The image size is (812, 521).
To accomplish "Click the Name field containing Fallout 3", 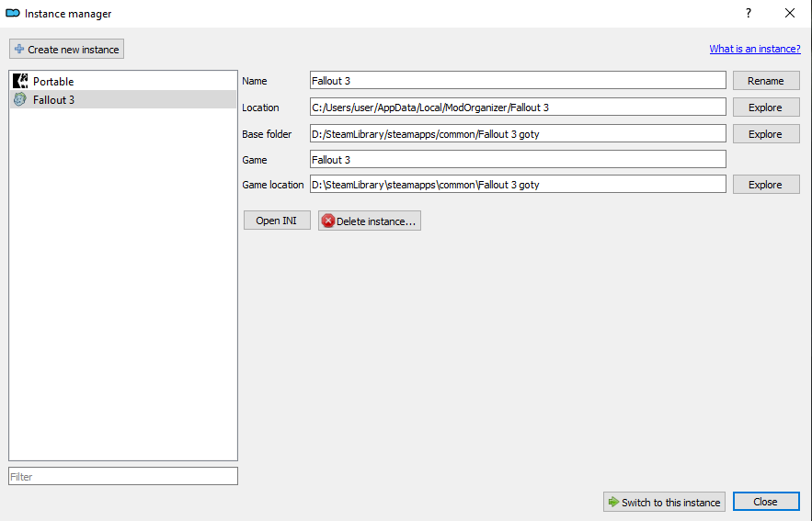I will tap(518, 81).
